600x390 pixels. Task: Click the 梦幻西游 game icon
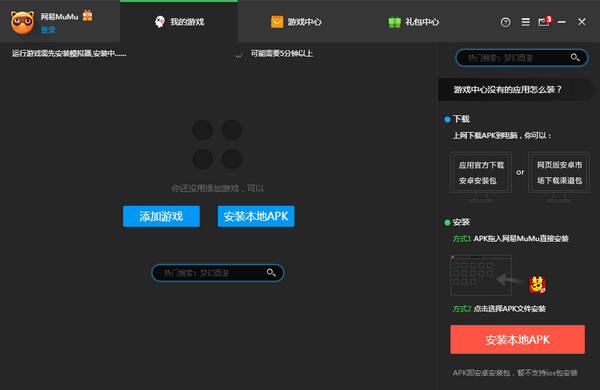click(x=537, y=285)
